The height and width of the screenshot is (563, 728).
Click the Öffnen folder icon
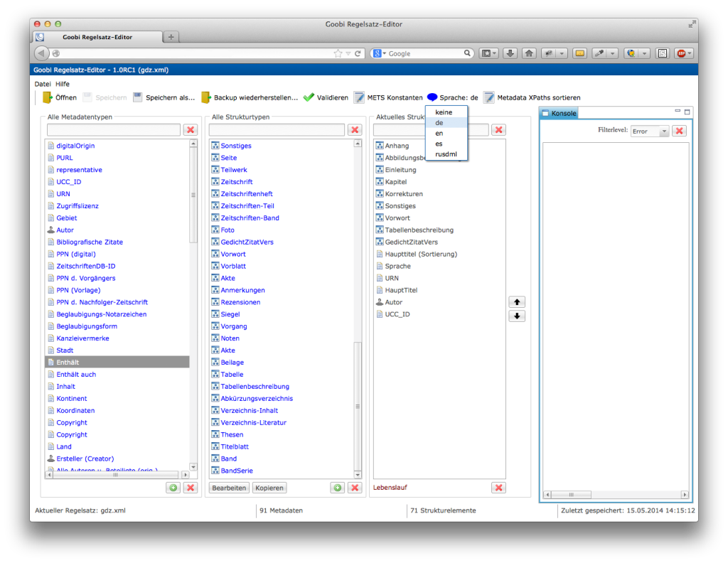pos(48,97)
